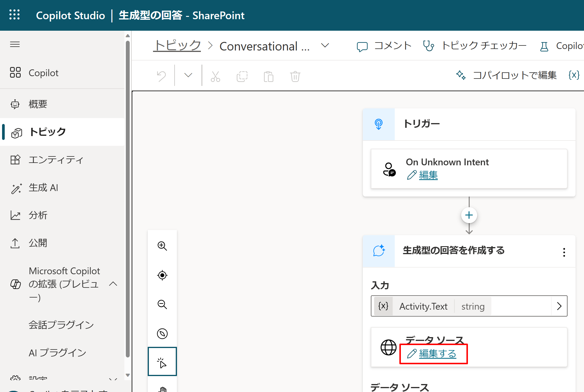This screenshot has height=392, width=584.
Task: Open the 生成 AI section
Action: click(43, 187)
